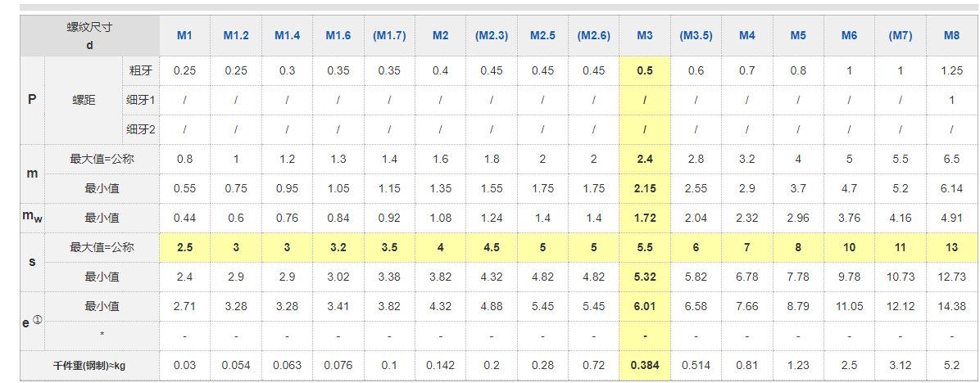Open the (M2.3) thread size link

492,36
